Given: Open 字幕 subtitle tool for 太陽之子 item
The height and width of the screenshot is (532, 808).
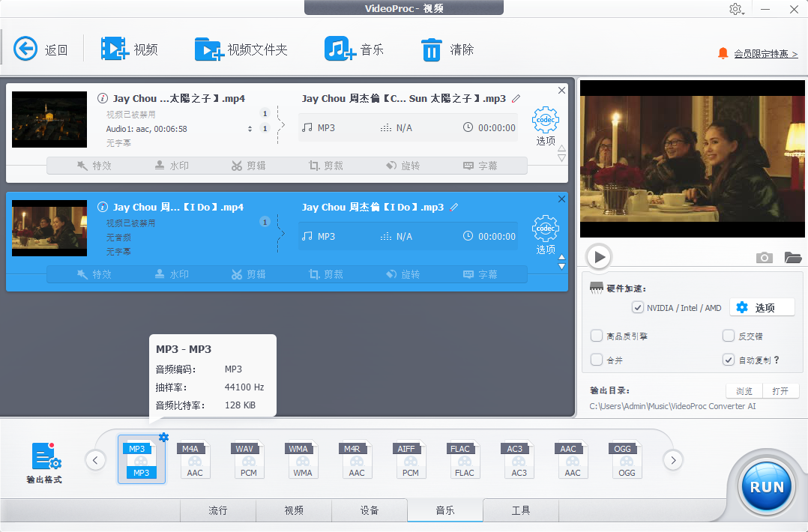Looking at the screenshot, I should click(x=480, y=166).
